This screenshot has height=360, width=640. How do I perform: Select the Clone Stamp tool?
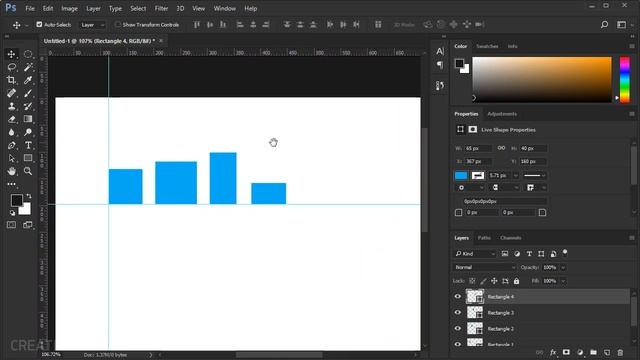click(11, 106)
